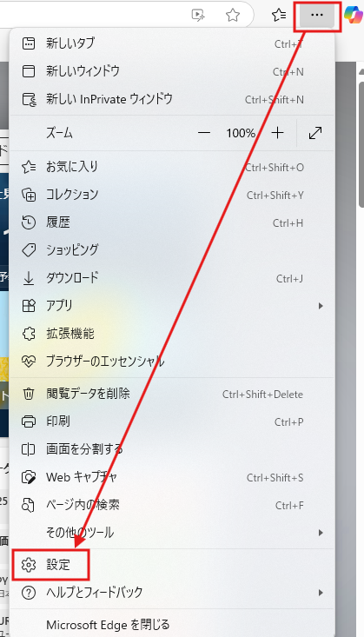Open 履歴 menu entry
This screenshot has height=637, width=364.
172,222
